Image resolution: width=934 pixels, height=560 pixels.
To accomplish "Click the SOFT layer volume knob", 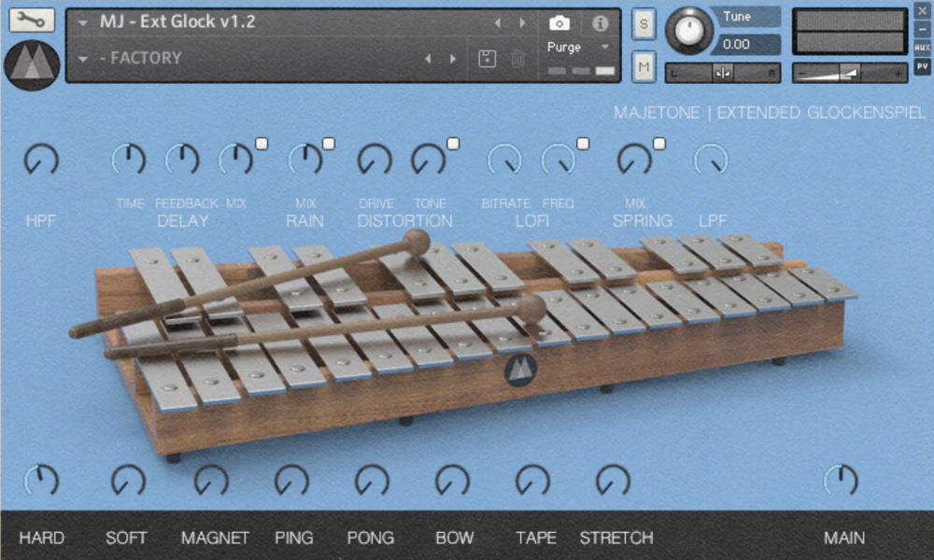I will (129, 481).
